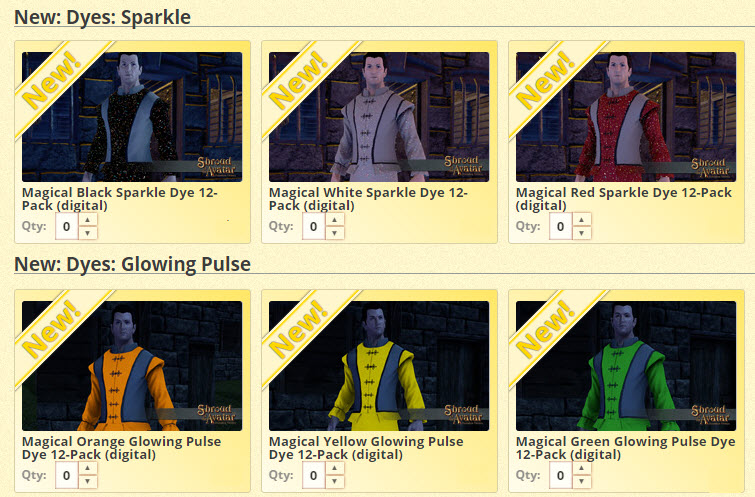Viewport: 755px width, 497px height.
Task: Decrease quantity of Red Sparkle Dye
Action: [582, 233]
